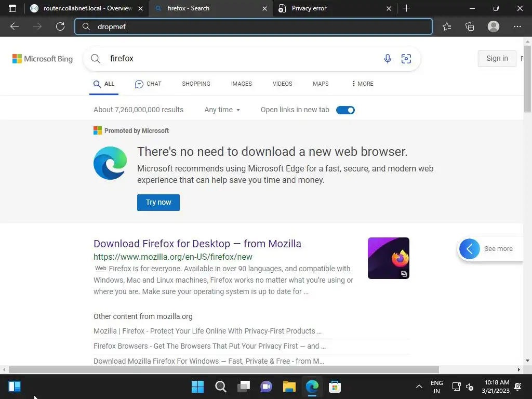Close the Privacy error tab
This screenshot has width=532, height=399.
(389, 8)
